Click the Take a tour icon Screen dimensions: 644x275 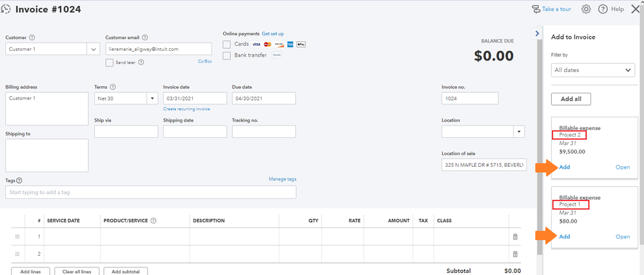click(x=536, y=9)
